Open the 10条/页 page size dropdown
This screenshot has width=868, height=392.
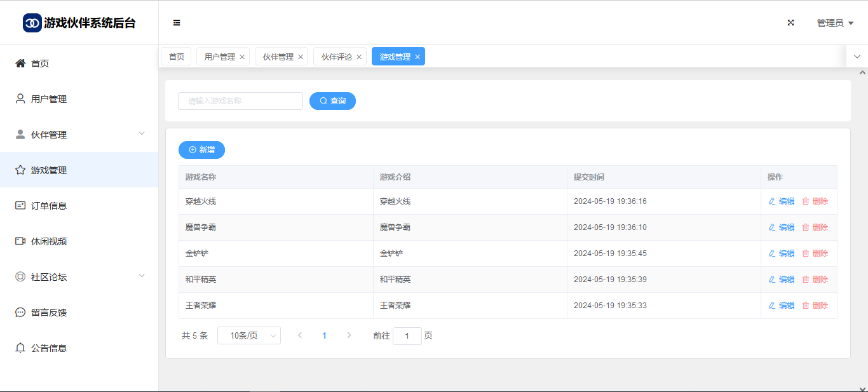click(248, 335)
